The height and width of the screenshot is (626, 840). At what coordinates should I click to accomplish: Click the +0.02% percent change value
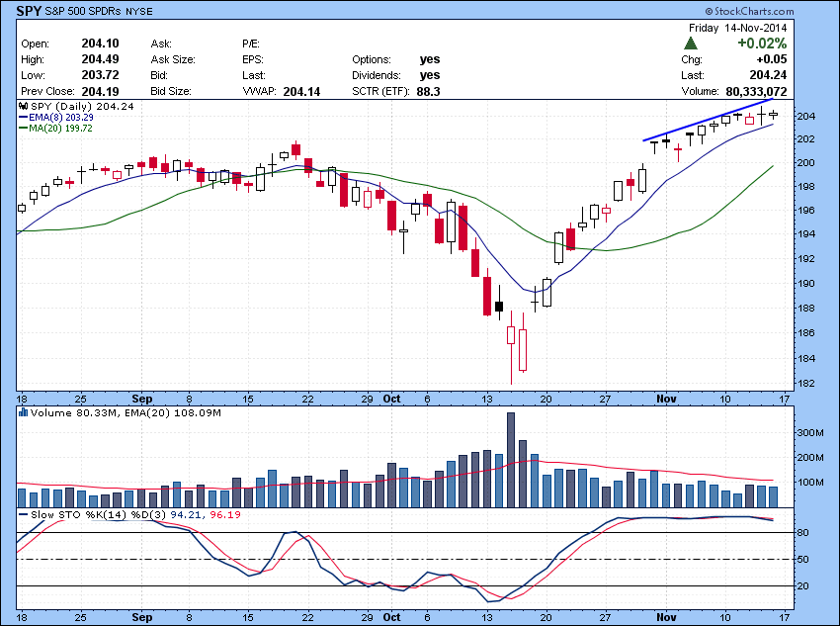[762, 44]
